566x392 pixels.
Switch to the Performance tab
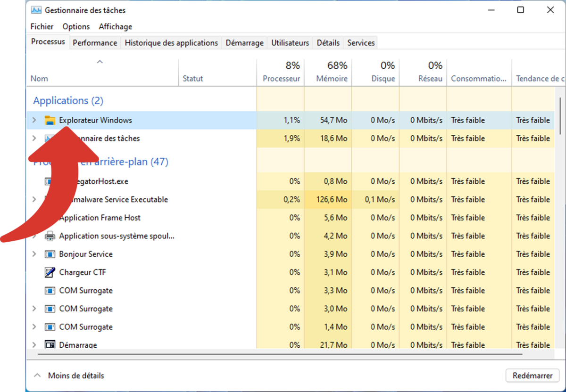coord(95,43)
